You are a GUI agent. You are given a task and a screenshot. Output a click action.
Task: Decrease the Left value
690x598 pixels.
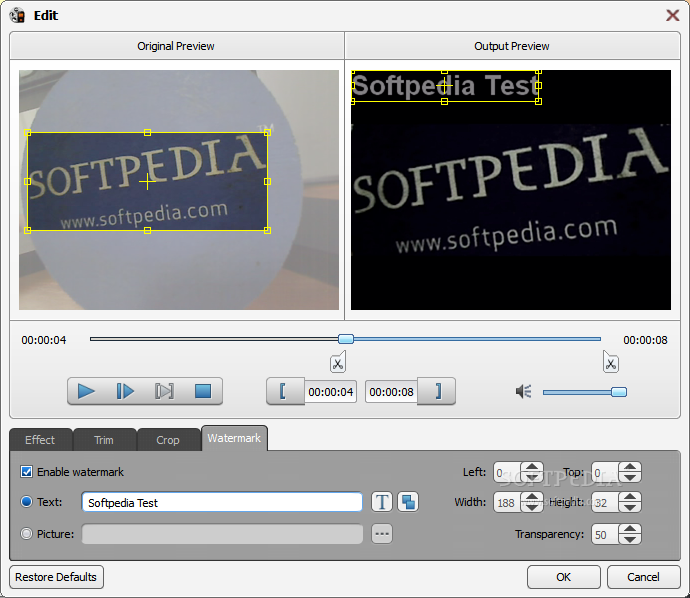[x=532, y=477]
